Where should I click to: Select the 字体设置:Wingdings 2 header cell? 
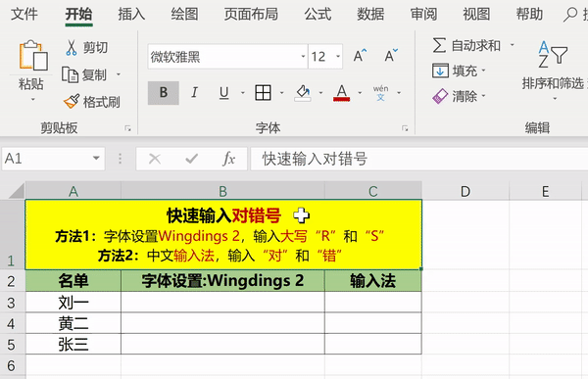(222, 281)
